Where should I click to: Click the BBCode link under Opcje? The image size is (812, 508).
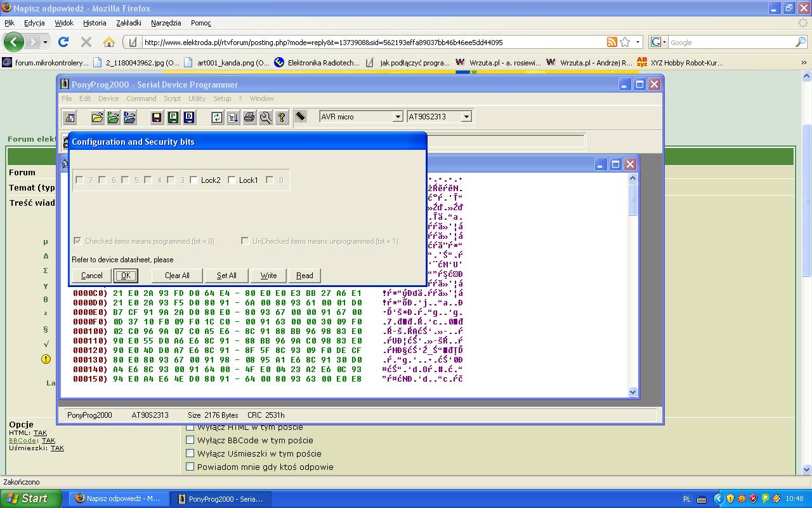[23, 440]
